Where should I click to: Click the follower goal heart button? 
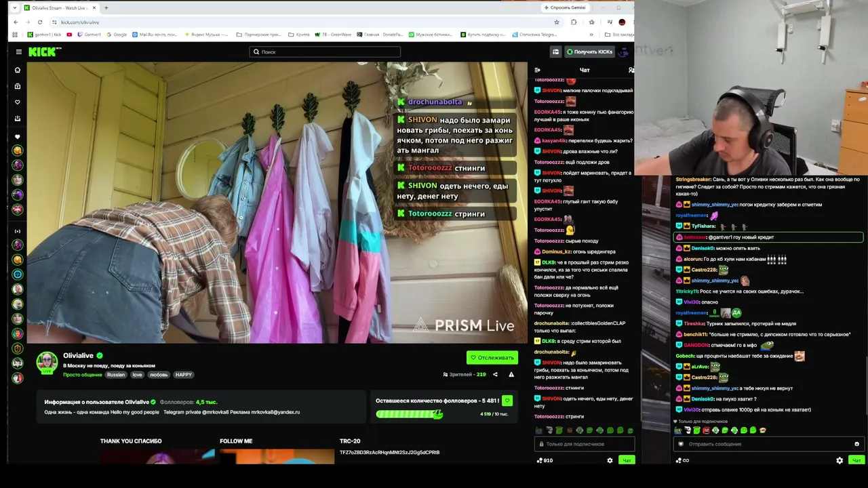point(507,401)
